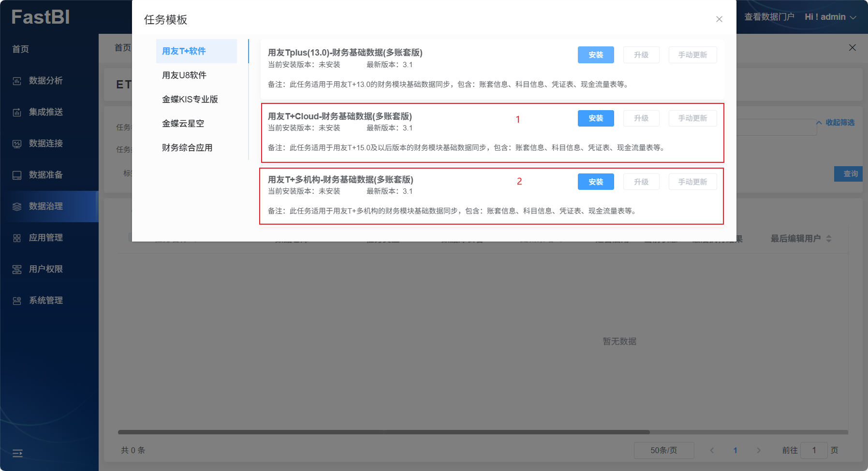Open the 50条/页 page size selector
This screenshot has width=868, height=471.
pyautogui.click(x=663, y=450)
